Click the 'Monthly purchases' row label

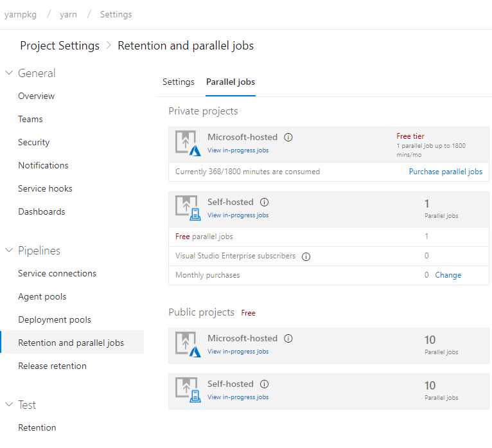coord(207,275)
